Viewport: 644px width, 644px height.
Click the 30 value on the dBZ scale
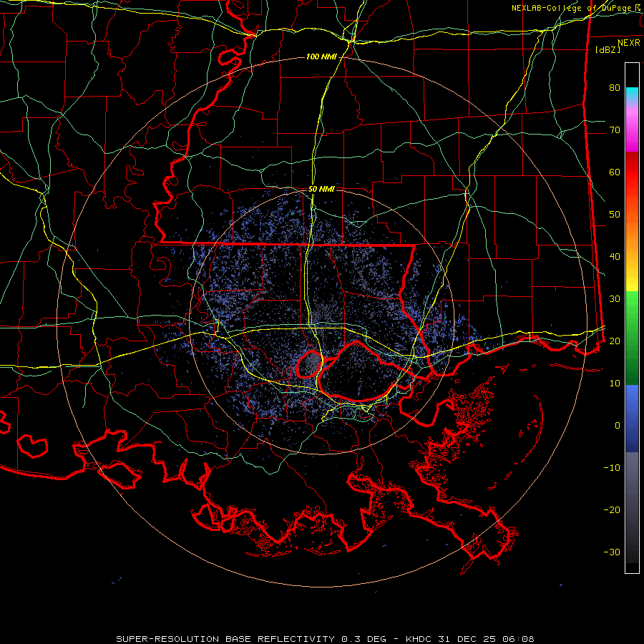pos(615,298)
